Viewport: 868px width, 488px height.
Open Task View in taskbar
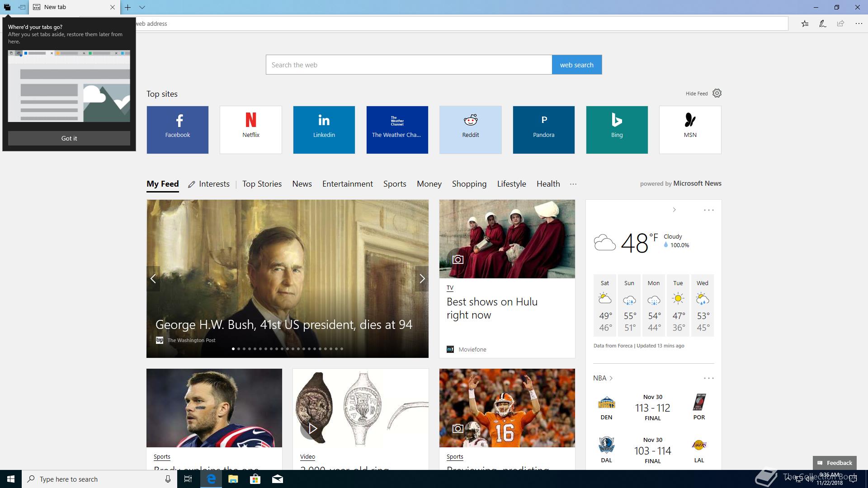tap(188, 479)
